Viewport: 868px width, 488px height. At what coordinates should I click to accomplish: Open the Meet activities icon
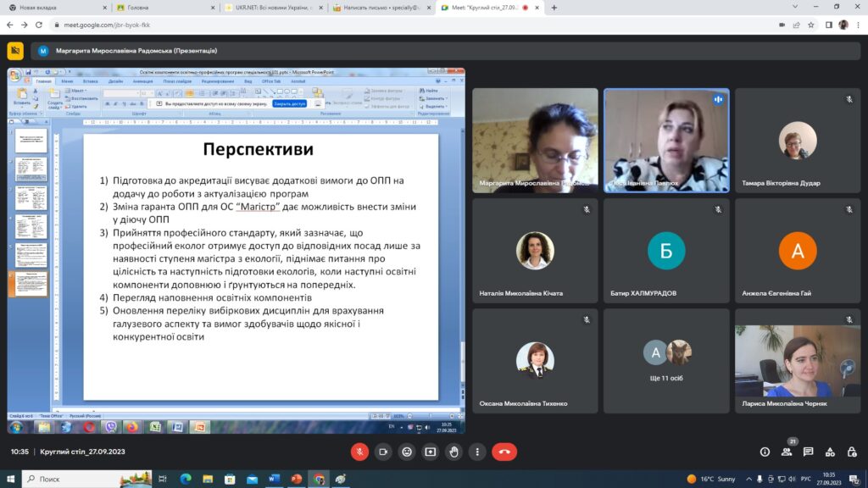[x=831, y=452]
